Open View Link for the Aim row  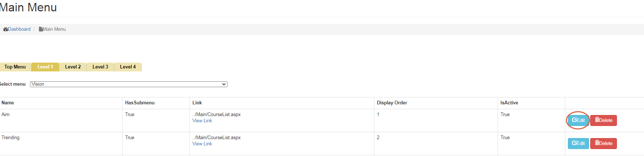[202, 121]
